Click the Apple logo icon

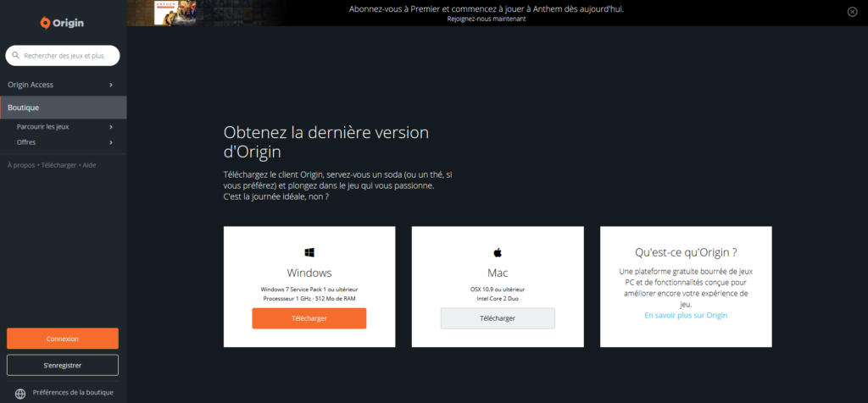[x=497, y=252]
